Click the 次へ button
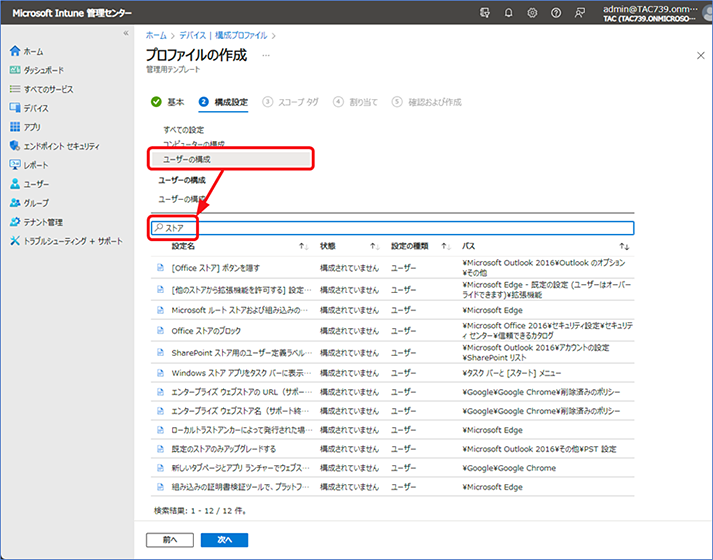The height and width of the screenshot is (560, 713). 224,540
